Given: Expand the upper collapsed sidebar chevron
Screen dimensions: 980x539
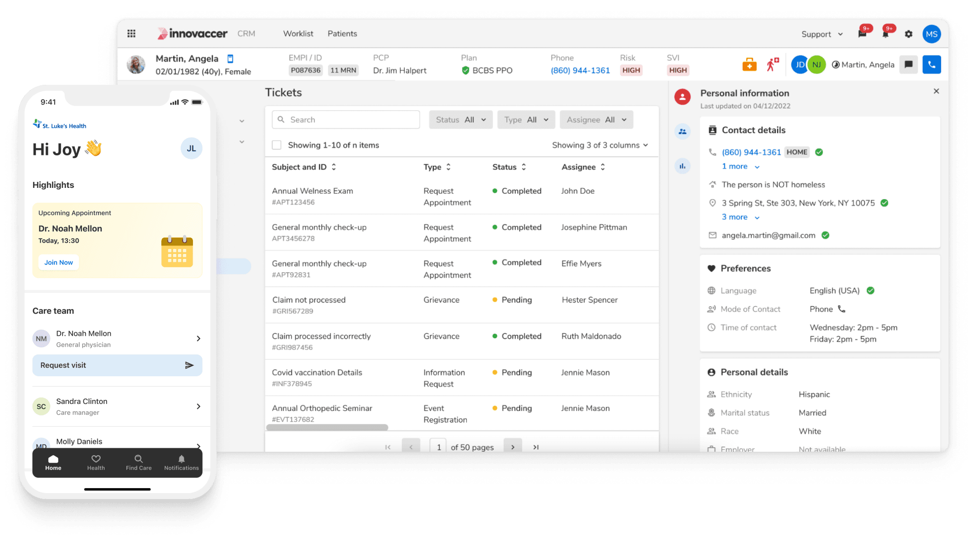Looking at the screenshot, I should (x=242, y=121).
